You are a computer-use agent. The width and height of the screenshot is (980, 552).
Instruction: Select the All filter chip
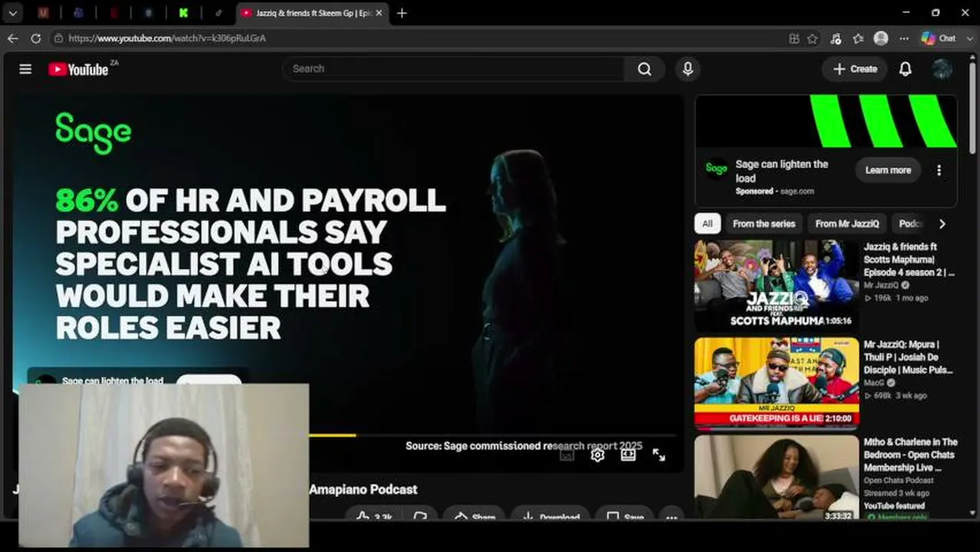707,224
